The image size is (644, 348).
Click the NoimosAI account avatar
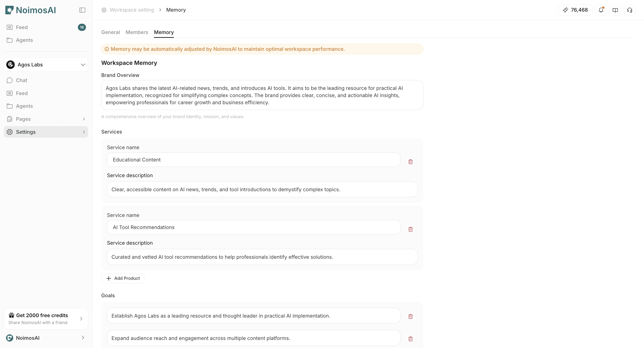click(9, 338)
